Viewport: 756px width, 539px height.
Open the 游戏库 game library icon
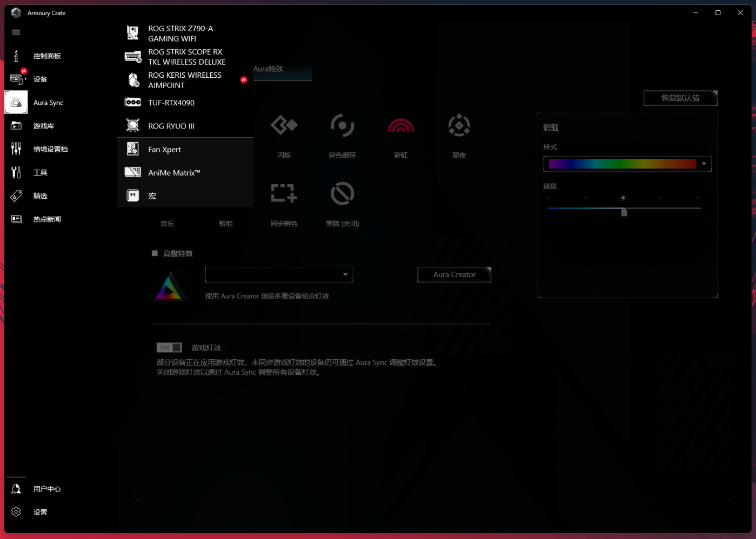tap(16, 126)
